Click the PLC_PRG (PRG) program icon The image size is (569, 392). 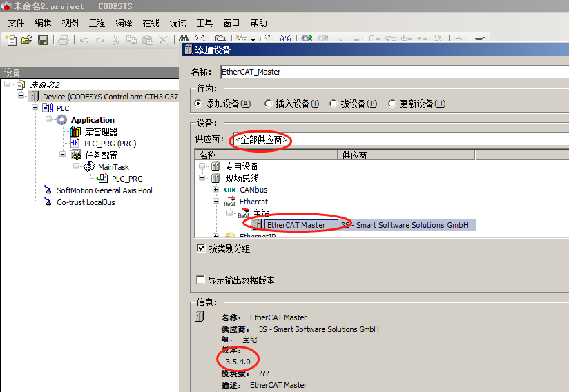coord(75,144)
